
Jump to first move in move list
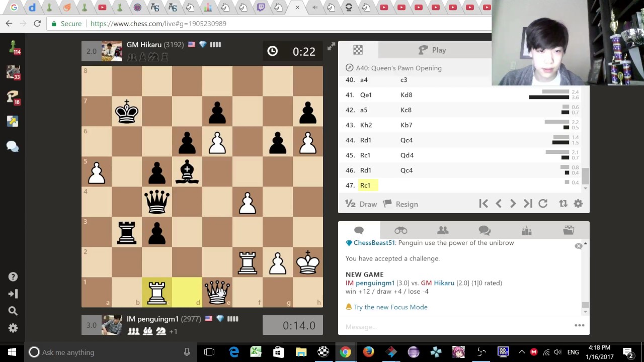(484, 204)
